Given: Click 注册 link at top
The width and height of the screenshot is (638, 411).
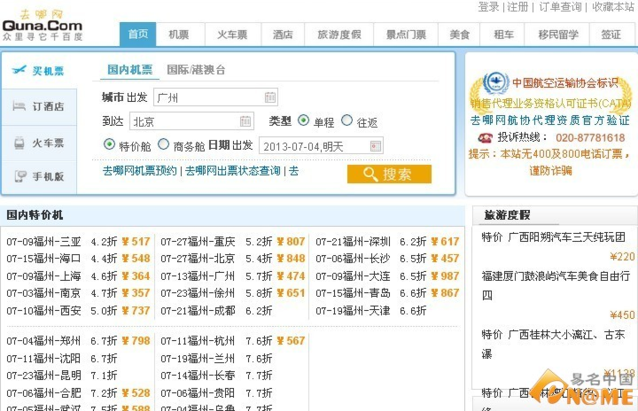Looking at the screenshot, I should [x=517, y=7].
